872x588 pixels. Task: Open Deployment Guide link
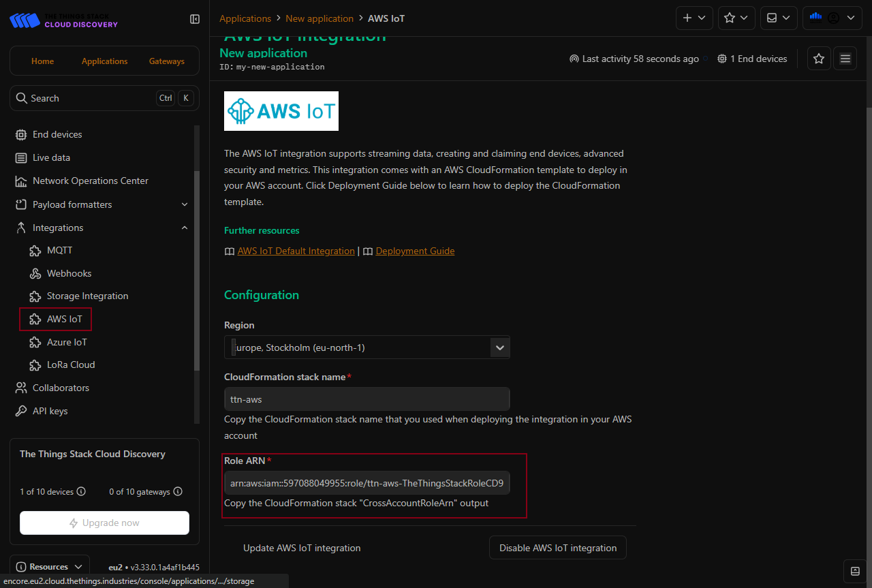coord(415,251)
